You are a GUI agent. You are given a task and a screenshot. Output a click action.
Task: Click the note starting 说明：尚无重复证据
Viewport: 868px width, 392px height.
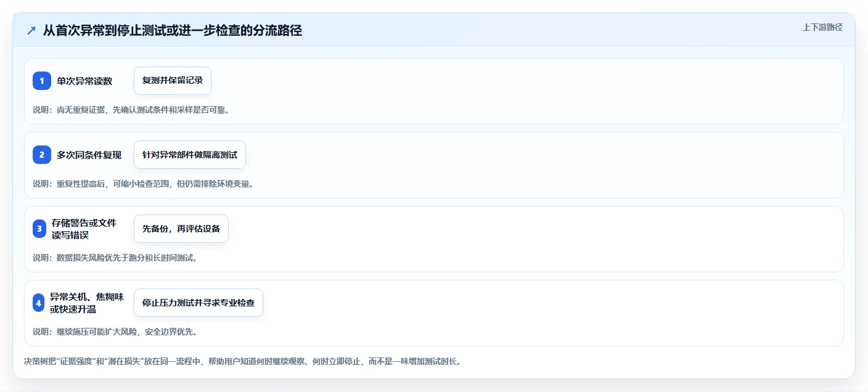[131, 110]
